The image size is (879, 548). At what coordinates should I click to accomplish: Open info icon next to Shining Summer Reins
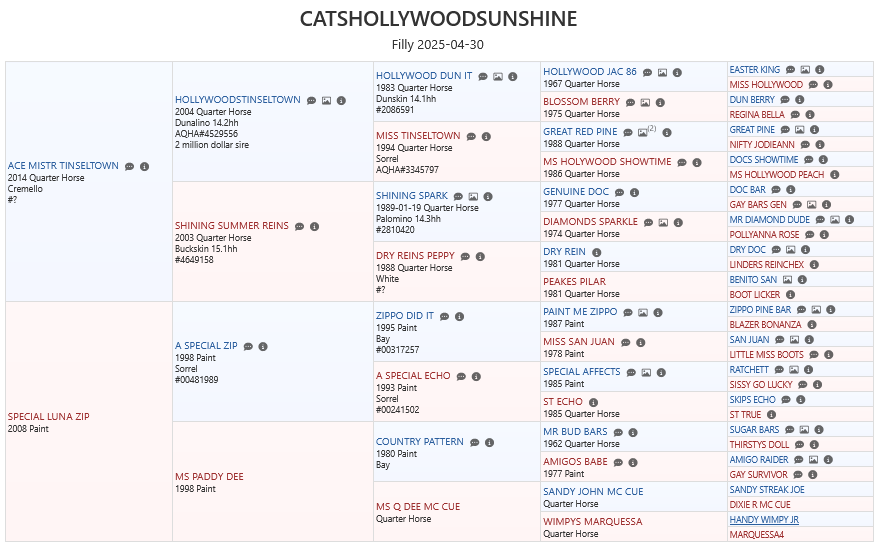click(314, 227)
